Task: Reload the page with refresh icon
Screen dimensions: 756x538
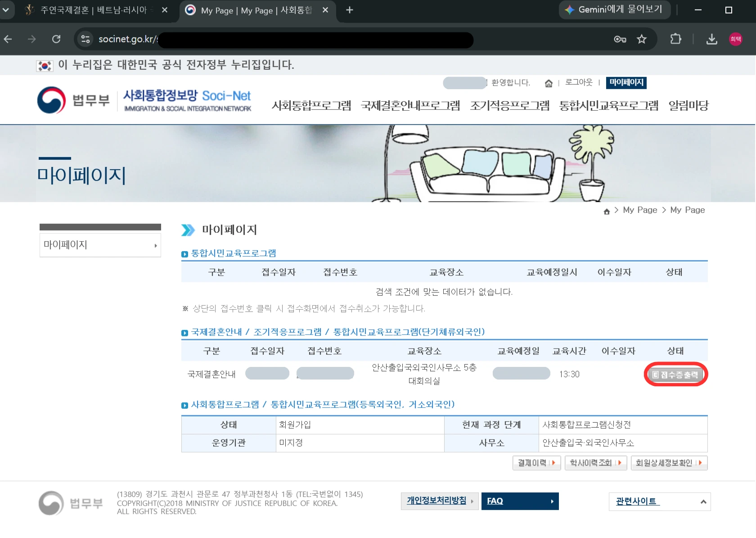Action: pyautogui.click(x=56, y=39)
